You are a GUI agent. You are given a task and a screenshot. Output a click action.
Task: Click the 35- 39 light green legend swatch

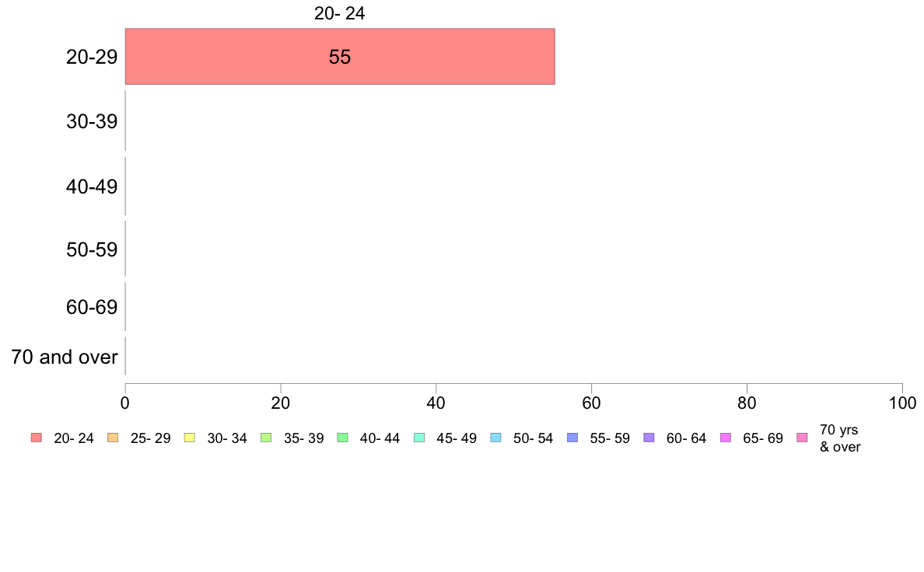(x=266, y=438)
